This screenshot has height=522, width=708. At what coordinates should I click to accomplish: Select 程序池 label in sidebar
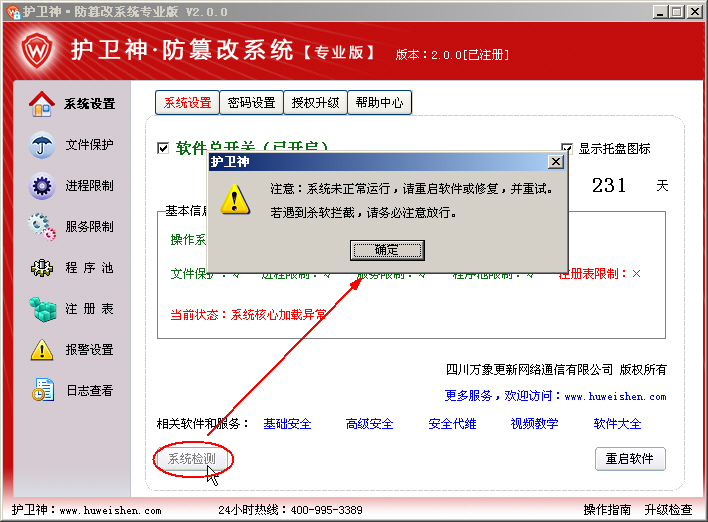pos(89,268)
